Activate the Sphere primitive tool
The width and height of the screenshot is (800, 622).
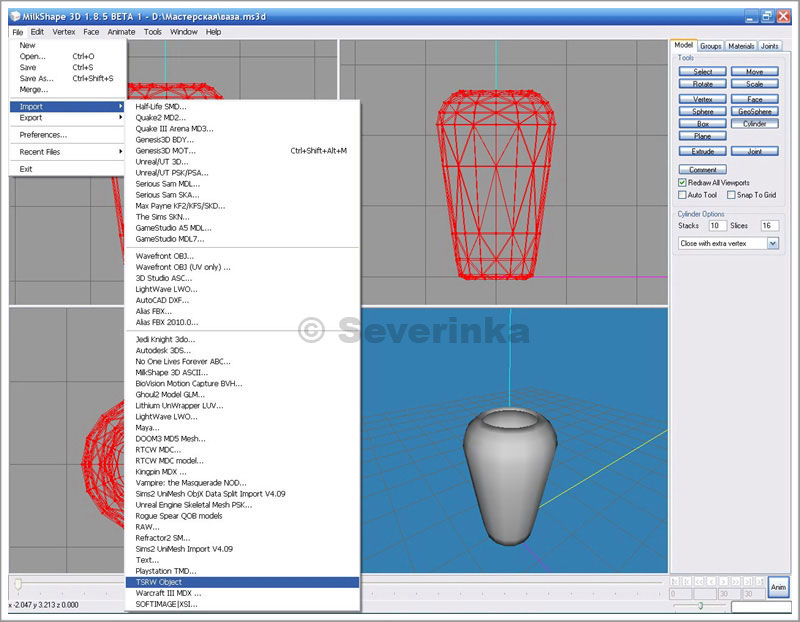click(x=703, y=111)
